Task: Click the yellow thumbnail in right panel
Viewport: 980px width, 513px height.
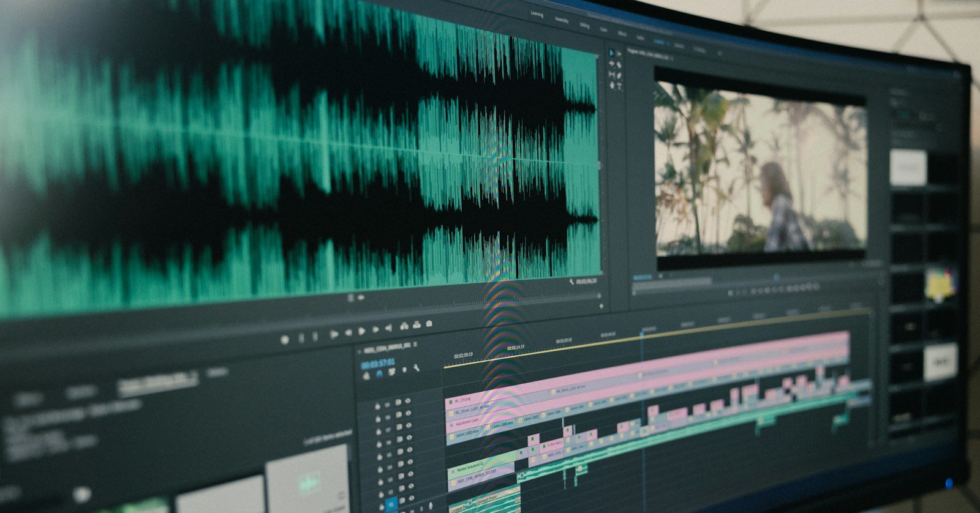Action: 941,285
